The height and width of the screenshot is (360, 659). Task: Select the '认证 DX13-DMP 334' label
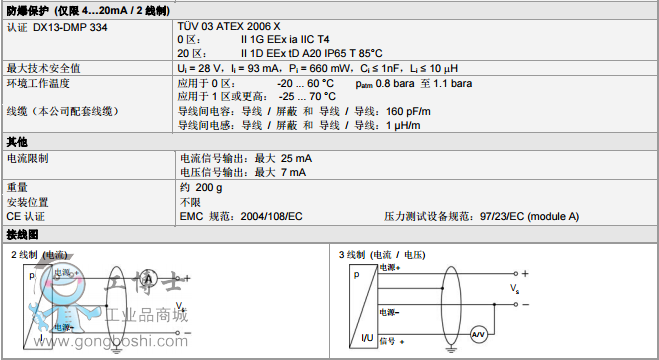(x=57, y=28)
